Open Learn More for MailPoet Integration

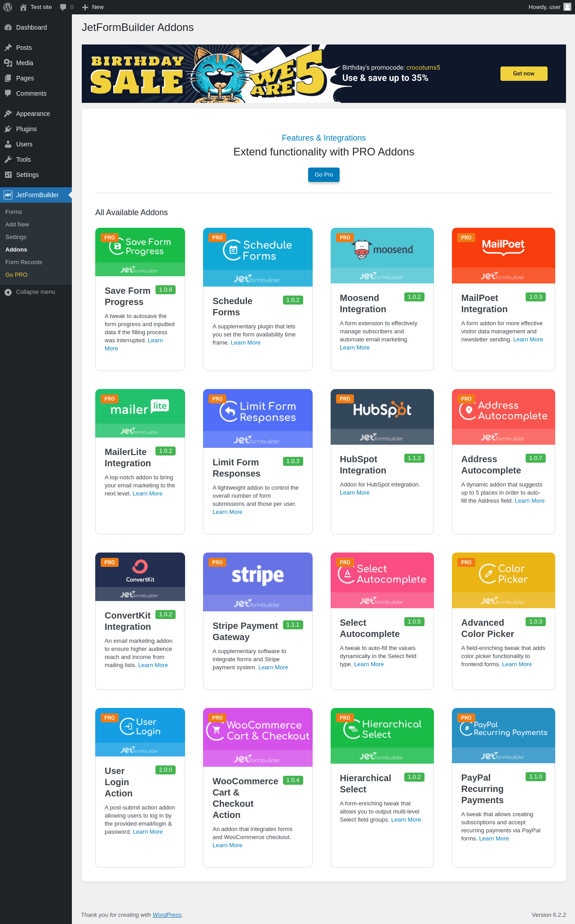tap(528, 340)
